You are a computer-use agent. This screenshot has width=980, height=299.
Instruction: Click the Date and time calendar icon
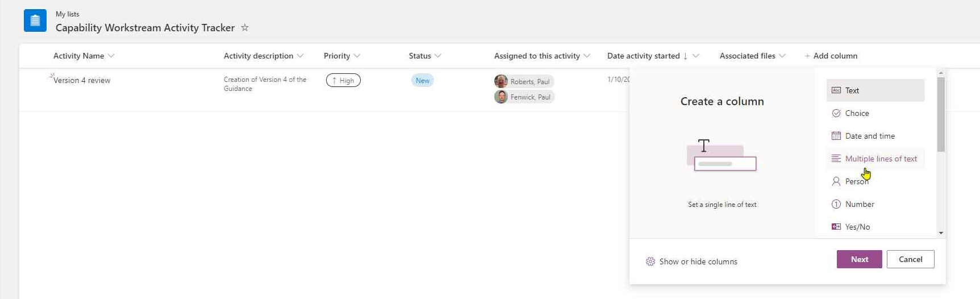point(836,136)
